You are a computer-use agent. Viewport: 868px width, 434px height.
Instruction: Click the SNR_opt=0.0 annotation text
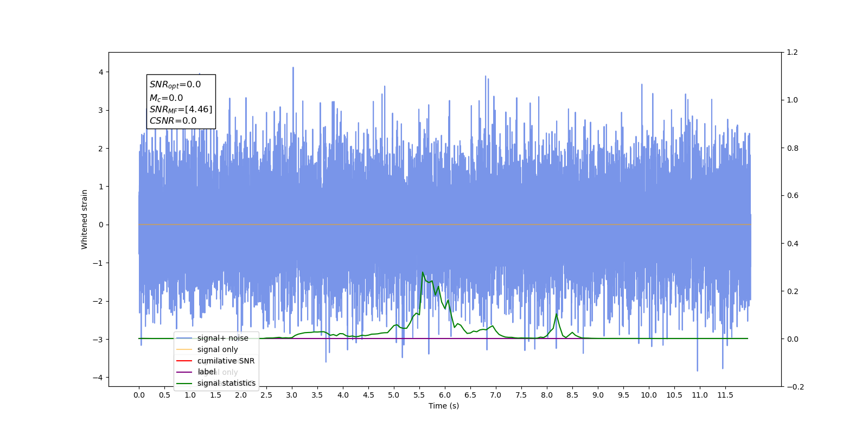[x=175, y=85]
